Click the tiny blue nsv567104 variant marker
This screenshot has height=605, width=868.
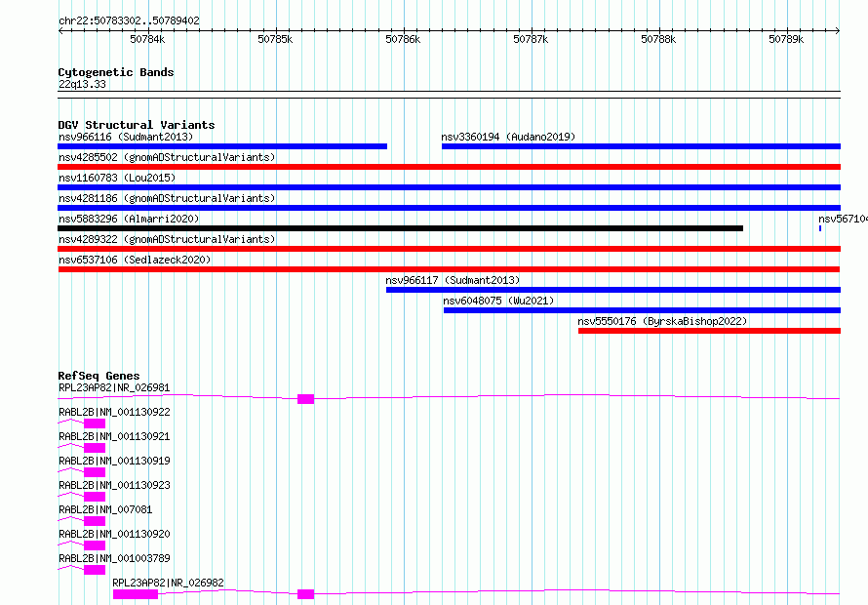pos(820,228)
